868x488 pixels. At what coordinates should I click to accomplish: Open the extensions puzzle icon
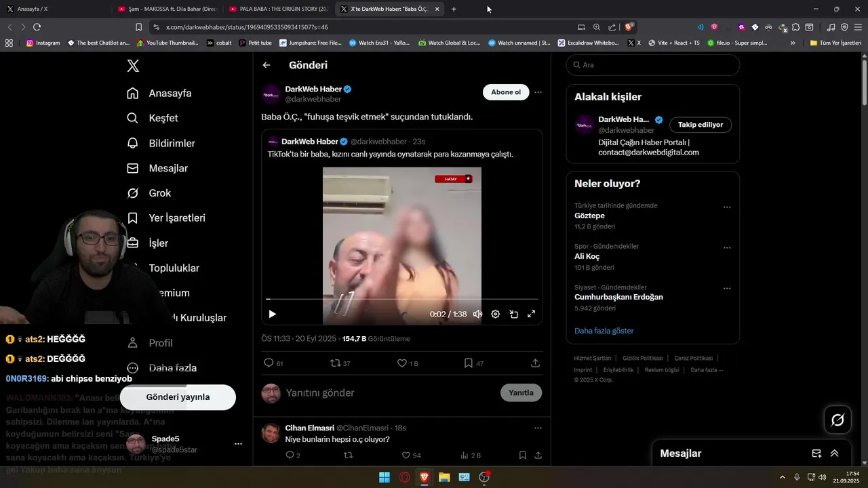[795, 27]
